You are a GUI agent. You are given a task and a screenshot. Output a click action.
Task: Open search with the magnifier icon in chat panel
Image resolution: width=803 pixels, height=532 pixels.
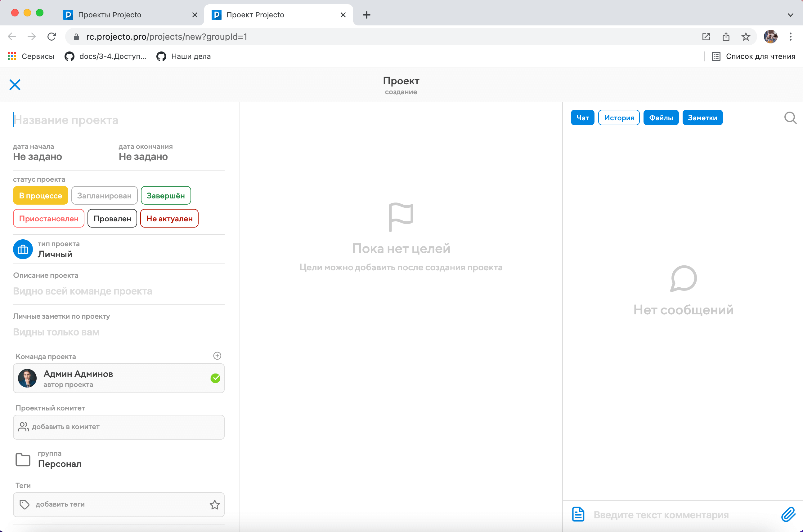pos(790,118)
